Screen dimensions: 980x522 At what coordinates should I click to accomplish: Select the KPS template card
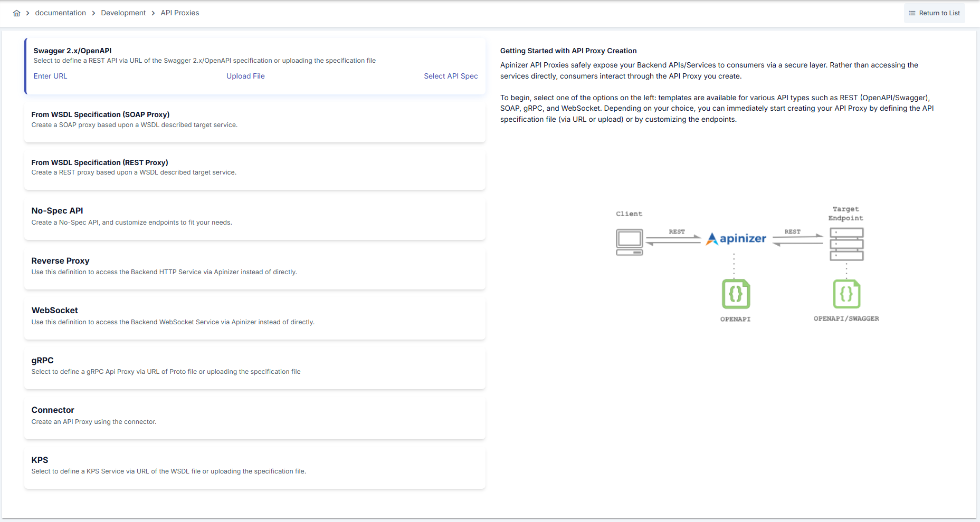(255, 468)
